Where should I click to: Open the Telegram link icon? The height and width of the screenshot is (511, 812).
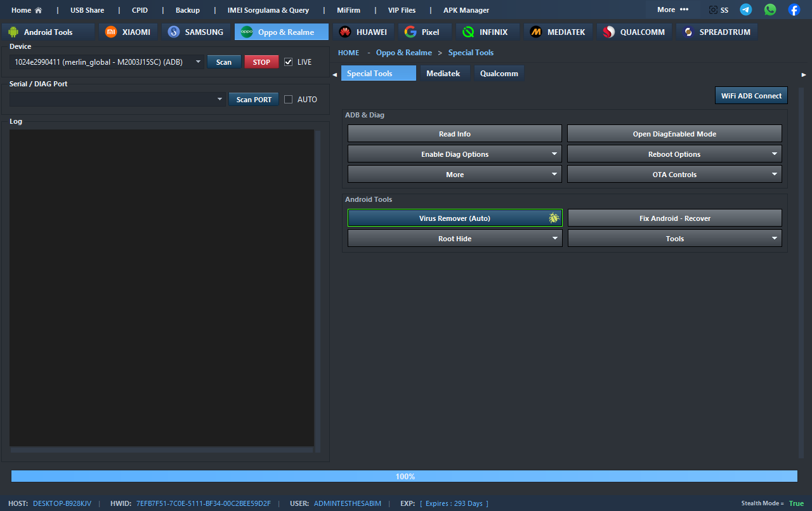[746, 10]
